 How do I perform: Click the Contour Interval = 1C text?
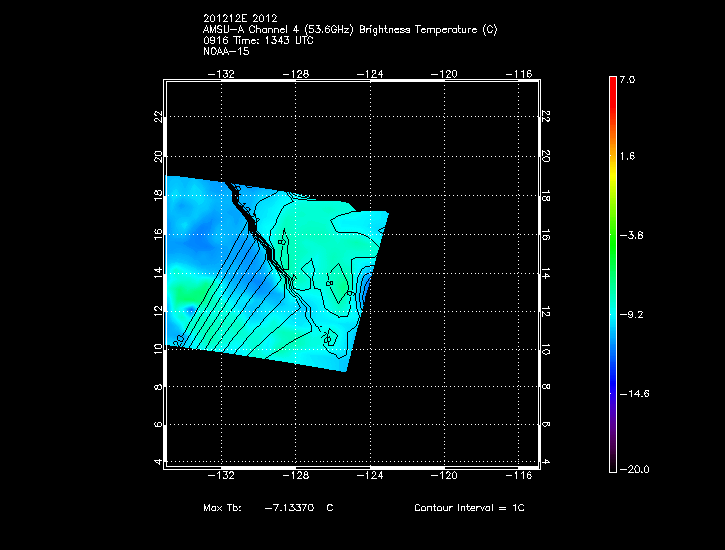469,508
